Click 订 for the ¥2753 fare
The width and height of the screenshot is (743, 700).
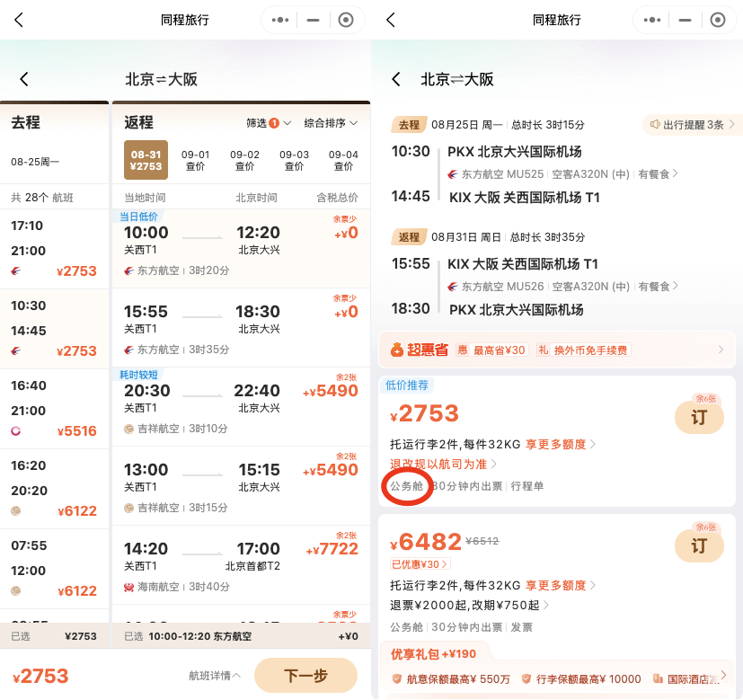pos(699,418)
